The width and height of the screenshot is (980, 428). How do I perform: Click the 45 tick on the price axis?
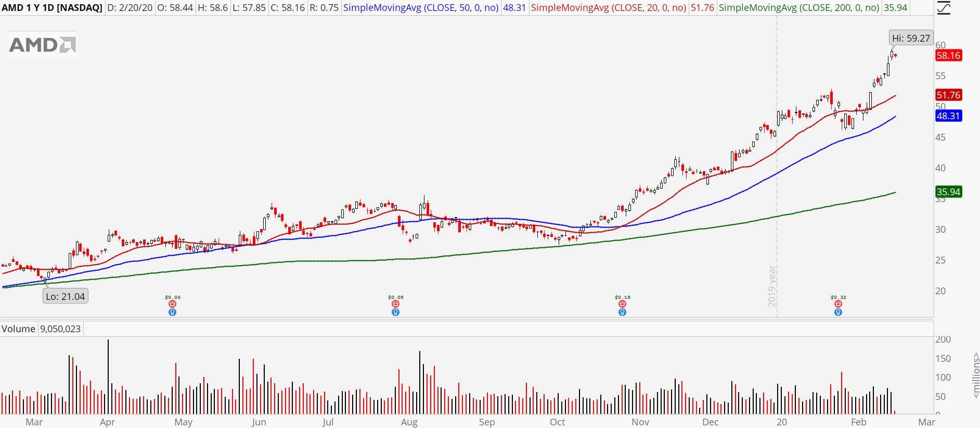coord(940,137)
